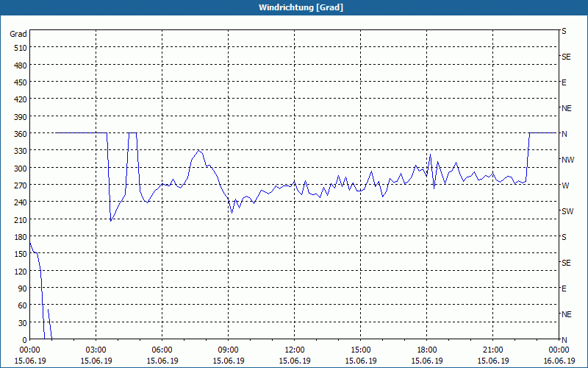Screen dimensions: 588x368
Task: Click the 360 y-axis label
Action: pos(21,134)
